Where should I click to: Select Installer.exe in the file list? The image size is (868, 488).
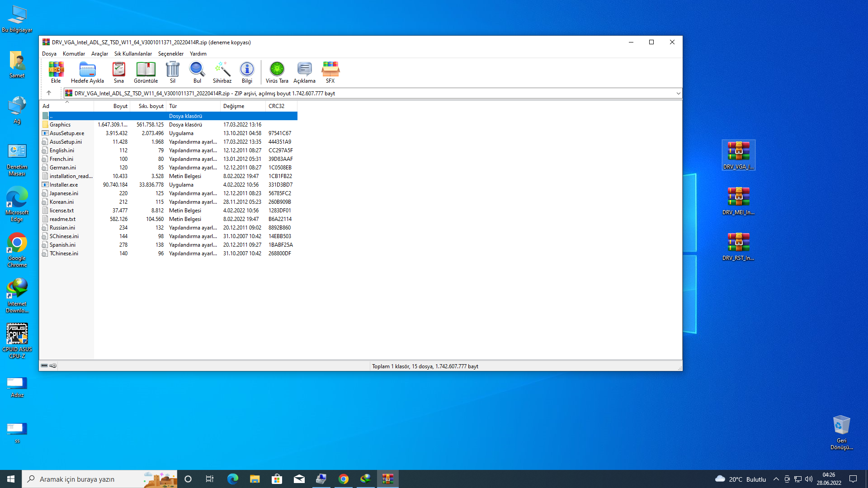(64, 185)
